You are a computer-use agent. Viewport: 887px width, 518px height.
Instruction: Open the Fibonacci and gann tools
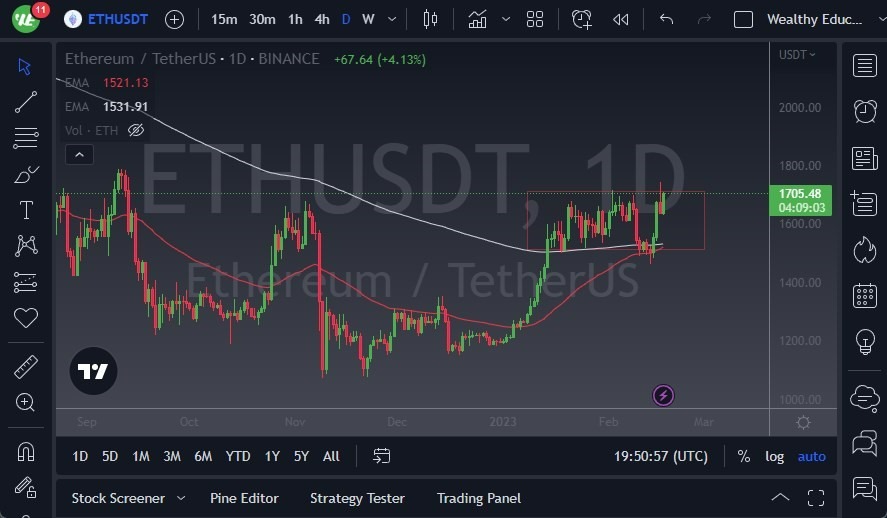point(25,138)
